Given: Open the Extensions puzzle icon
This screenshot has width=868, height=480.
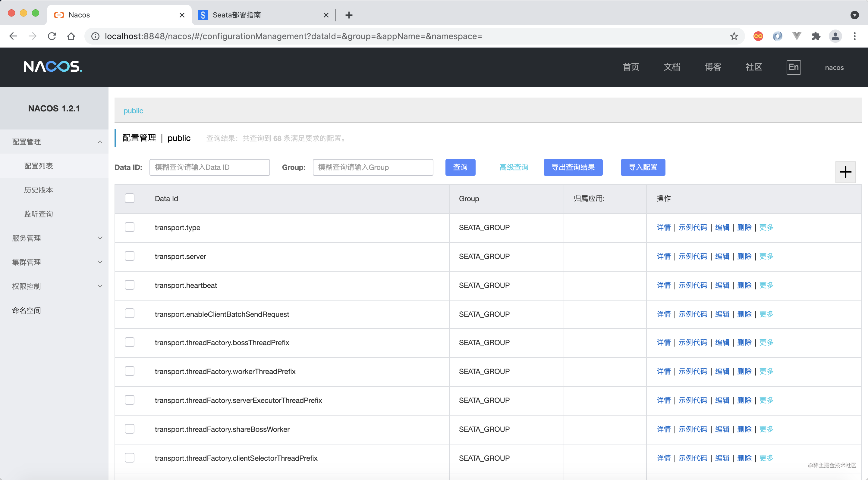Looking at the screenshot, I should pyautogui.click(x=816, y=36).
